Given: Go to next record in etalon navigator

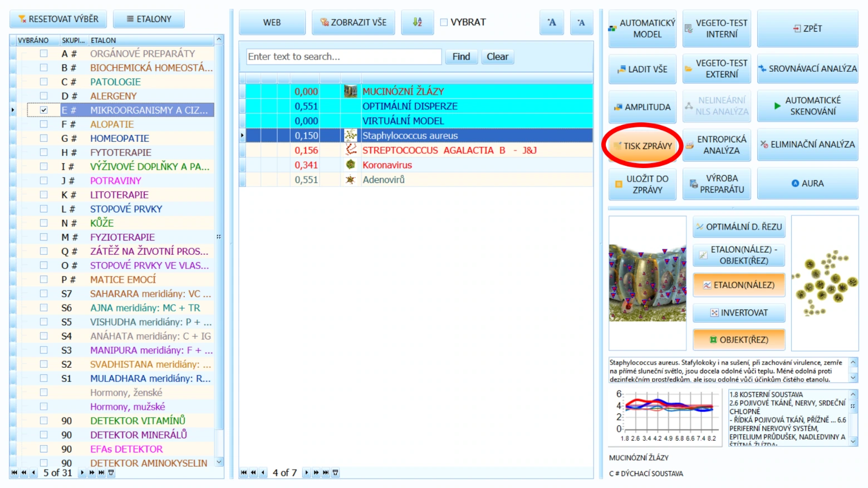Looking at the screenshot, I should 306,473.
